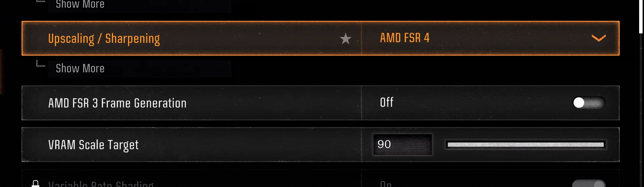Click the Off value for FSR 3 Frame Generation
This screenshot has width=644, height=187.
tap(387, 103)
